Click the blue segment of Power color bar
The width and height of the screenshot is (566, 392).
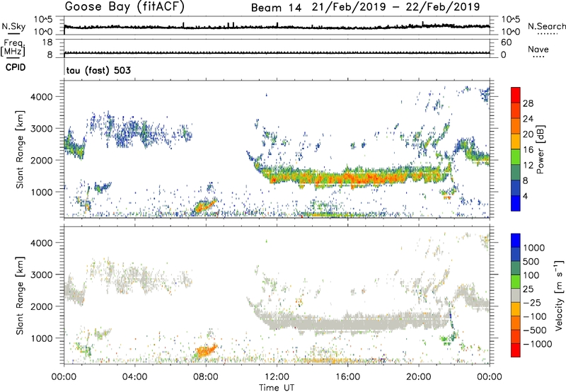click(516, 204)
